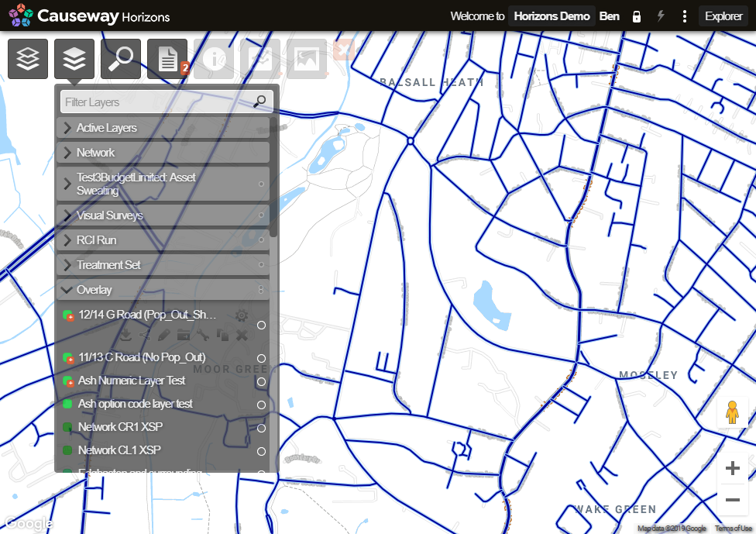Remove the overlay layer using the X icon

[x=241, y=335]
